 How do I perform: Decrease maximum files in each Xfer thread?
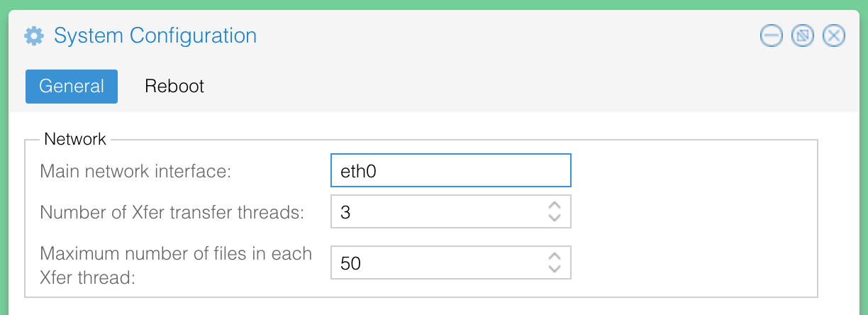[555, 270]
